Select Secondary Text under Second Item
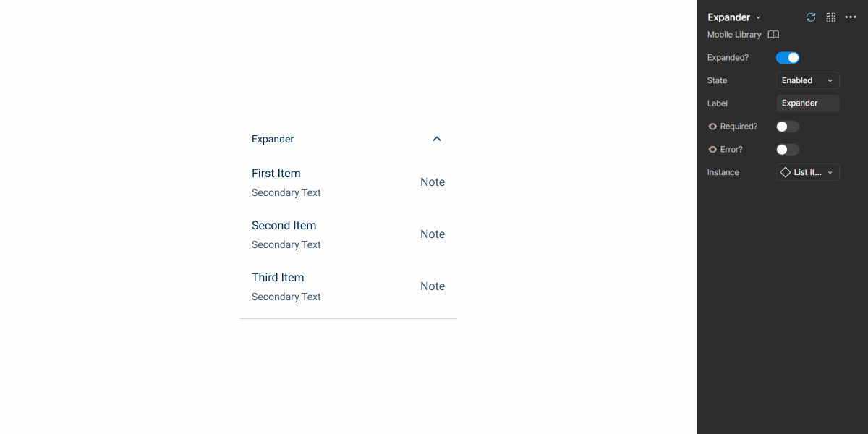868x434 pixels. tap(286, 244)
